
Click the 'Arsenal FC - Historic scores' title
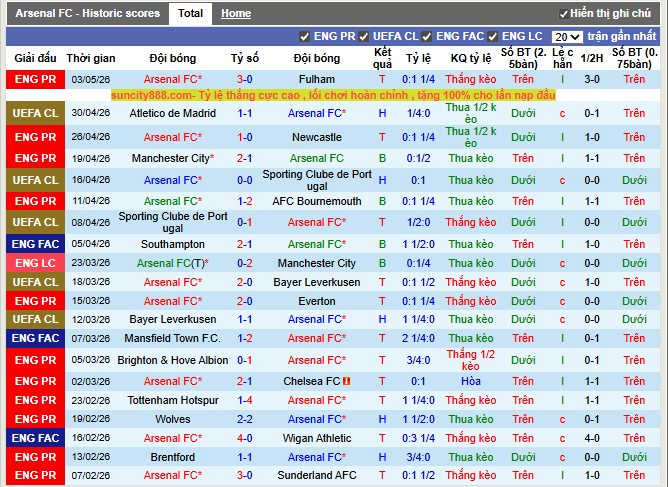pos(88,14)
